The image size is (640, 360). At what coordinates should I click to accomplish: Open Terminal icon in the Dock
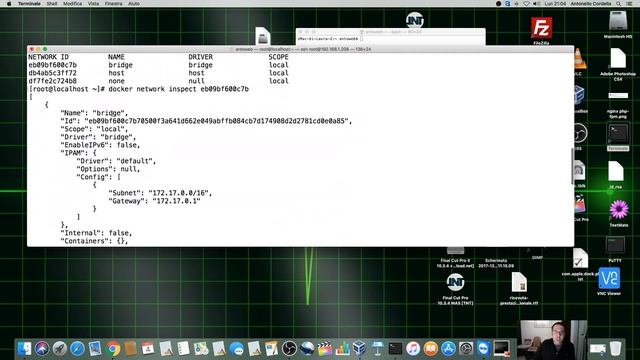[395, 349]
